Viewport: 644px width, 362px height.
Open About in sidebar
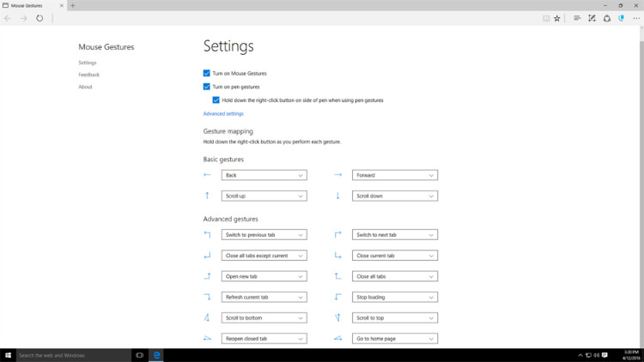(85, 87)
